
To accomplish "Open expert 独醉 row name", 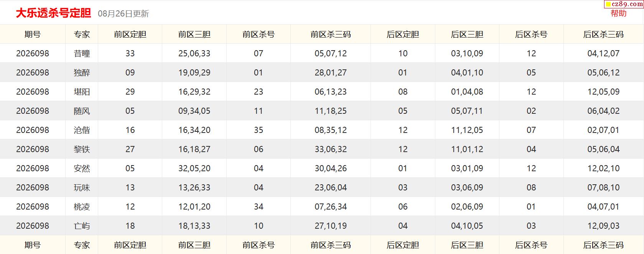I will point(82,73).
